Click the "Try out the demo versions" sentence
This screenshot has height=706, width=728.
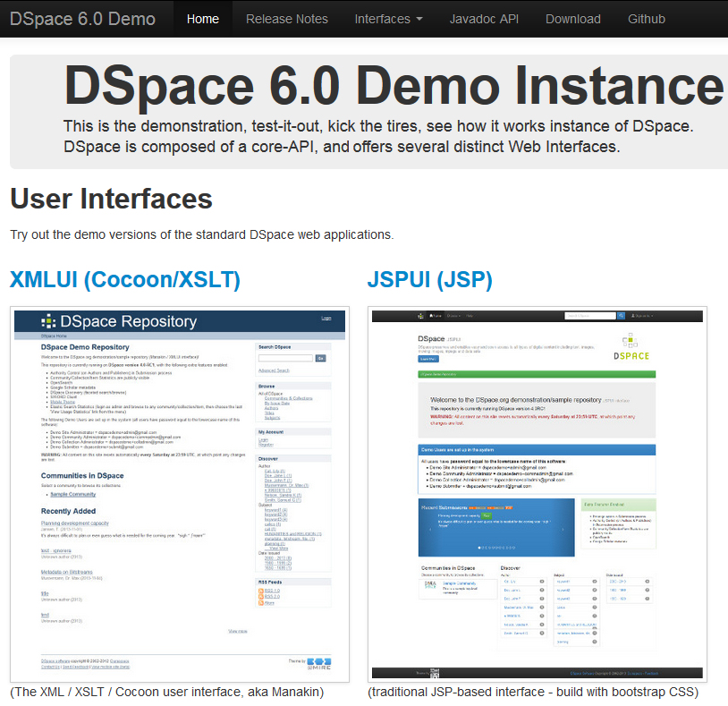click(x=202, y=234)
